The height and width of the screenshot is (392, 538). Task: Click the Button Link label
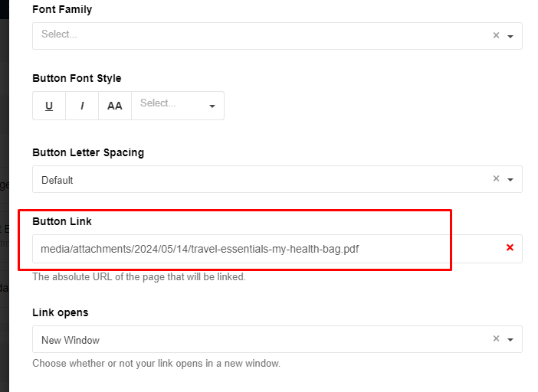tap(62, 221)
